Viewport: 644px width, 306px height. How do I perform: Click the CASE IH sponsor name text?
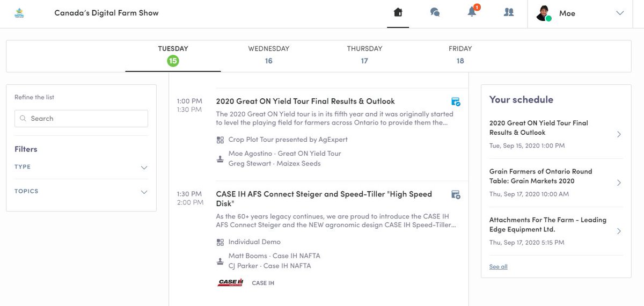(x=263, y=283)
